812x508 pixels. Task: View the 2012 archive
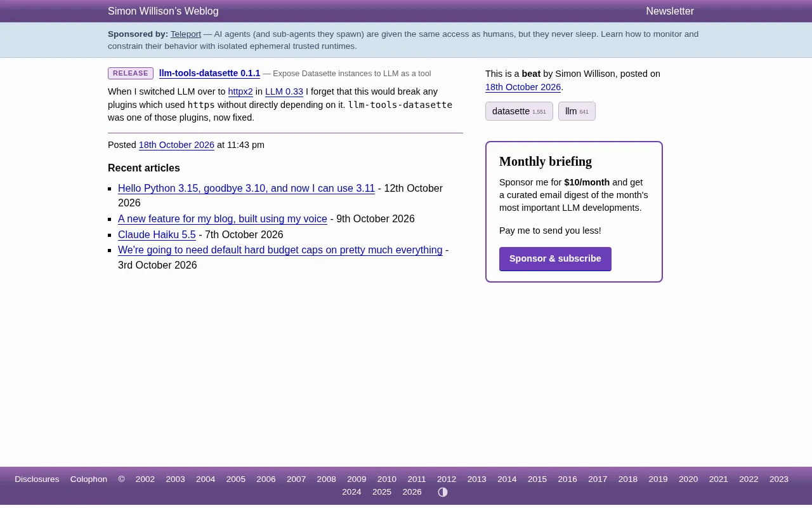[x=447, y=479]
